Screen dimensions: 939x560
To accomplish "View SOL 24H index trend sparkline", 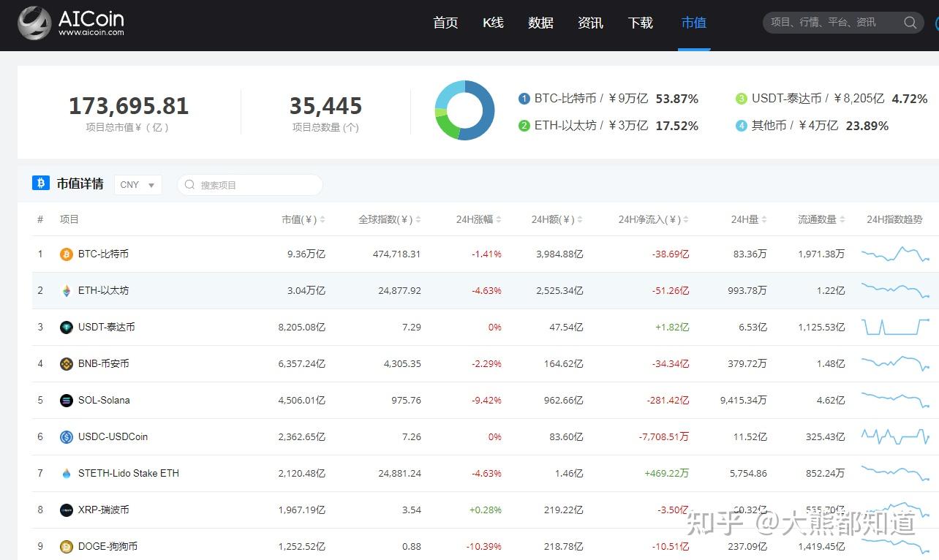I will (x=895, y=400).
